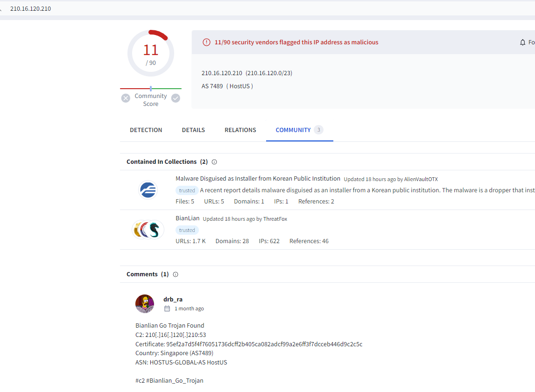535x392 pixels.
Task: Switch to the DETECTION tab
Action: tap(146, 130)
